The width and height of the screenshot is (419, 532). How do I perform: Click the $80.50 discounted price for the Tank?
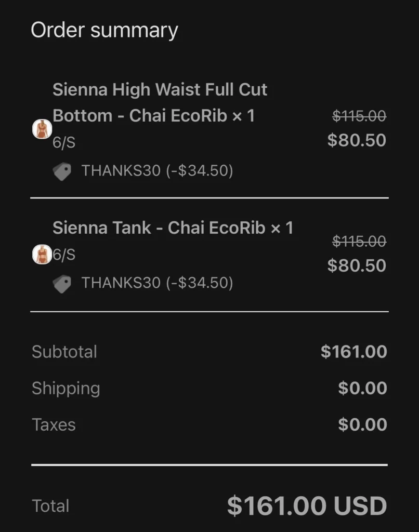357,265
